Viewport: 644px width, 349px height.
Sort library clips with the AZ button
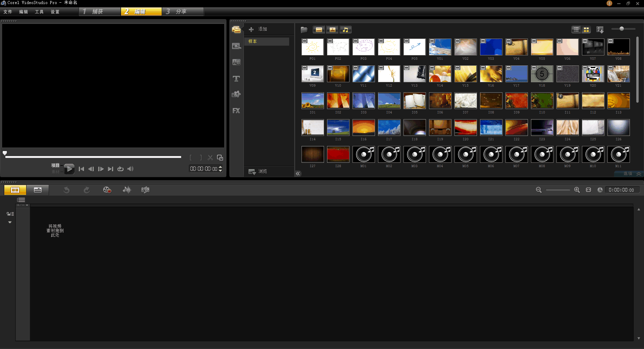600,30
